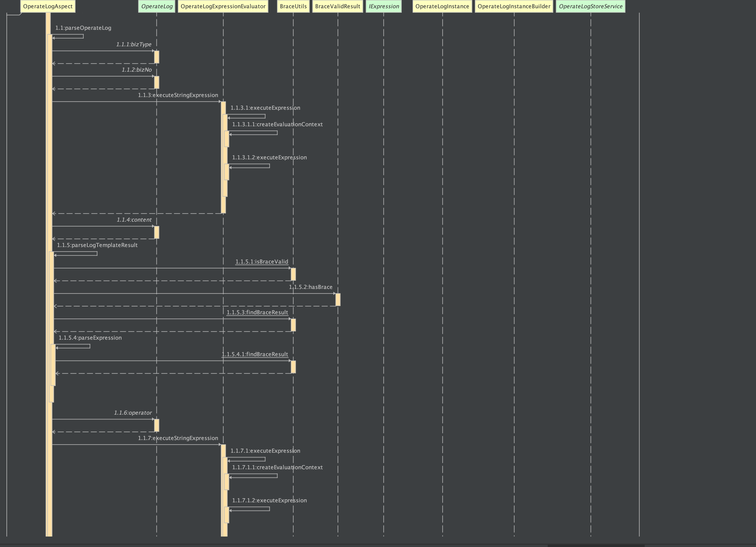Click the IExpression interface header

383,6
